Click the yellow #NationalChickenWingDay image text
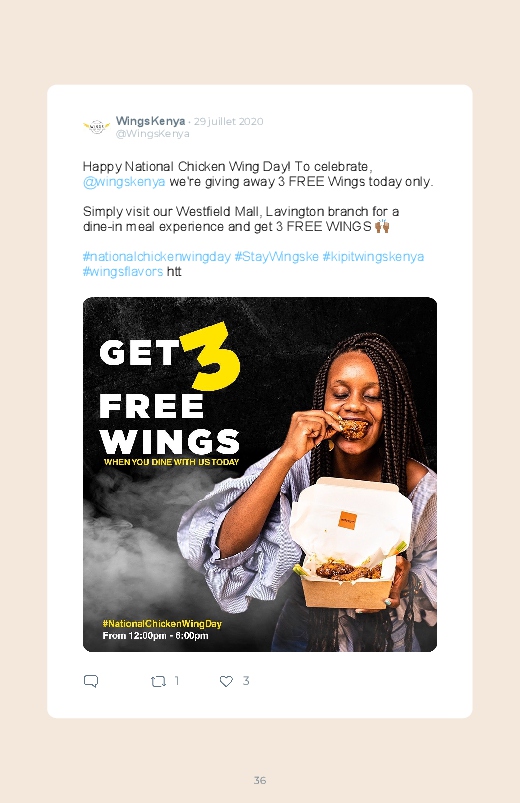520x803 pixels. coord(162,624)
